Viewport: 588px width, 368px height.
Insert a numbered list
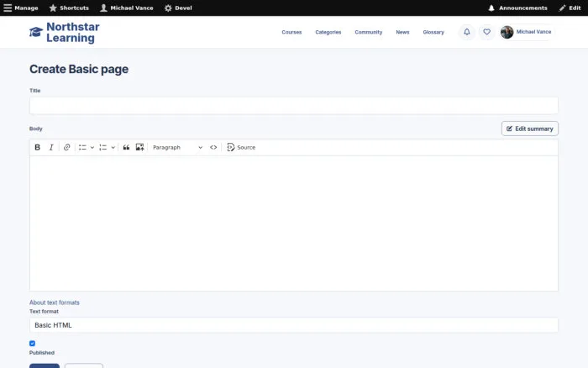coord(103,147)
